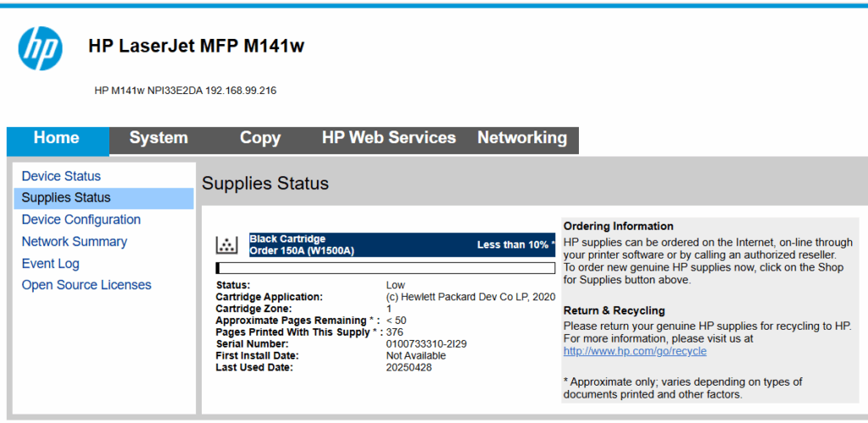Click the 'Ordering Information' heading

click(x=618, y=226)
